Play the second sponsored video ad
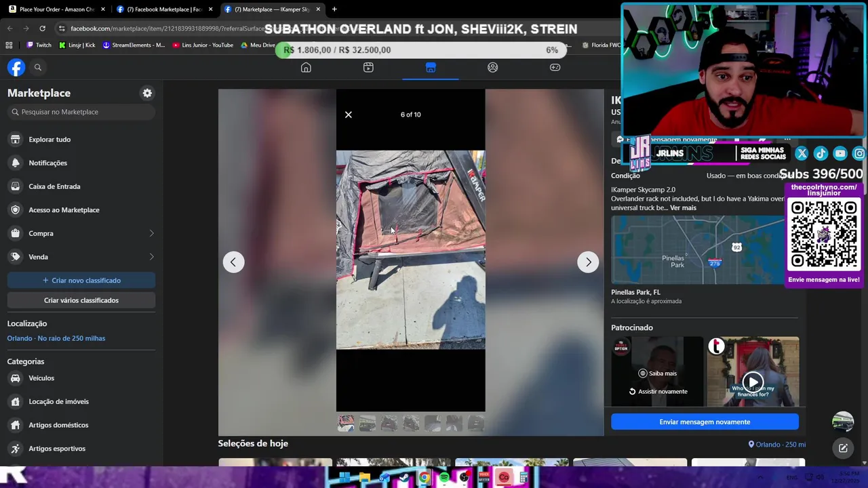This screenshot has height=488, width=868. (x=753, y=382)
